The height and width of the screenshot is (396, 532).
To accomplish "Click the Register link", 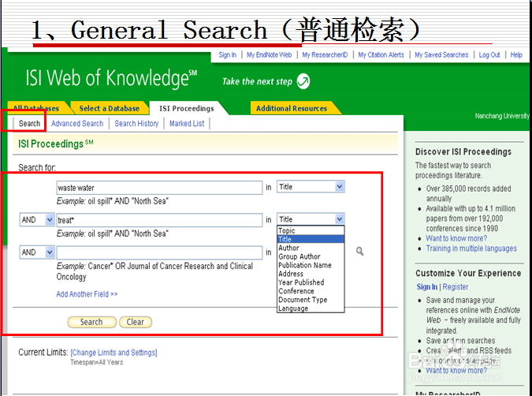I will (456, 287).
